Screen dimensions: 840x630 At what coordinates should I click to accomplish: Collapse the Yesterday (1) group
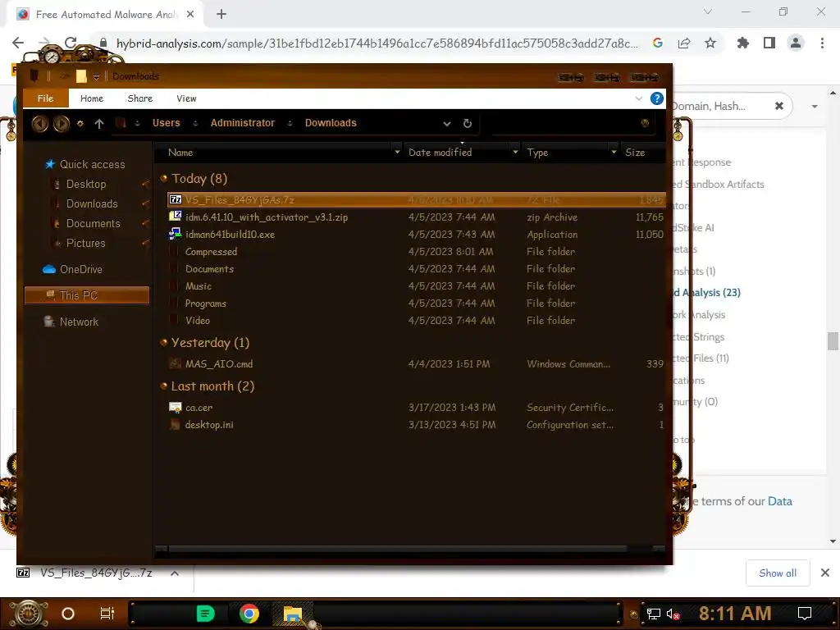coord(164,342)
